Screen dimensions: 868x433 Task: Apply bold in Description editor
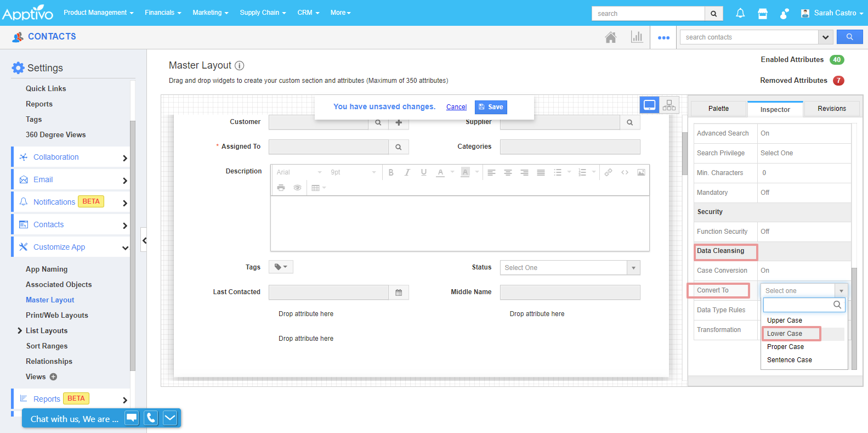391,172
